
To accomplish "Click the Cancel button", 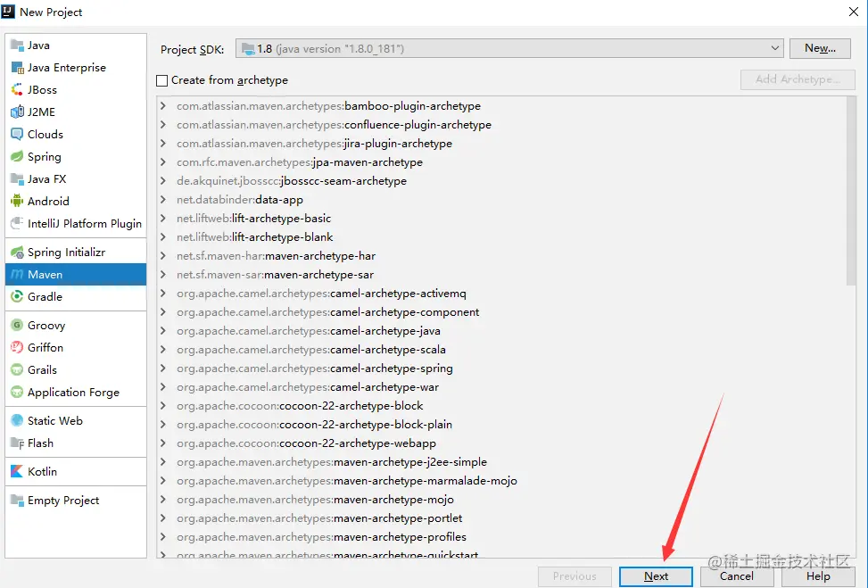I will pos(737,576).
